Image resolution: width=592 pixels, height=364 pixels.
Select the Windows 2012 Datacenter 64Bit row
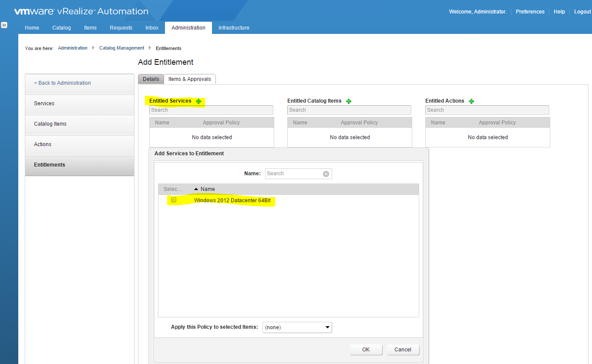(x=288, y=200)
